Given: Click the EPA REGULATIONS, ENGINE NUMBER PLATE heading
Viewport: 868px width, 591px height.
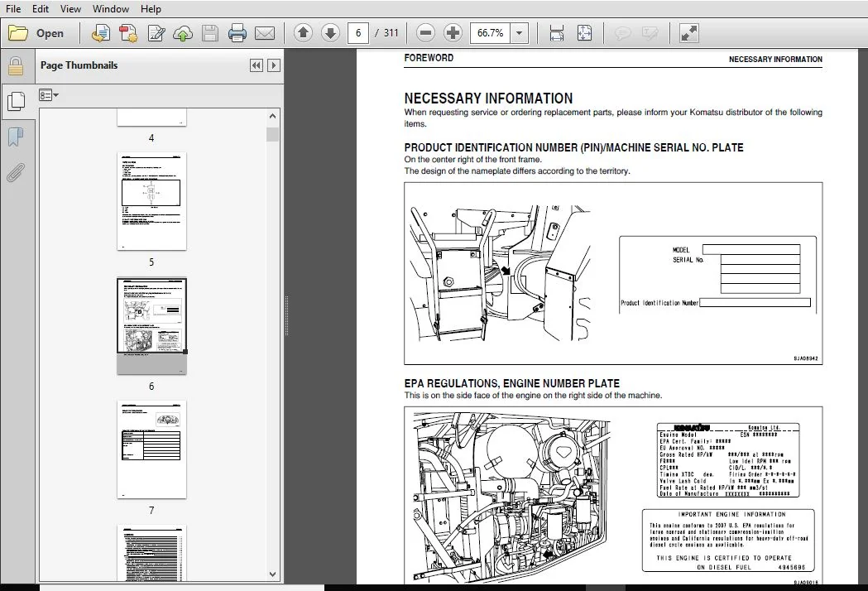Looking at the screenshot, I should [512, 383].
